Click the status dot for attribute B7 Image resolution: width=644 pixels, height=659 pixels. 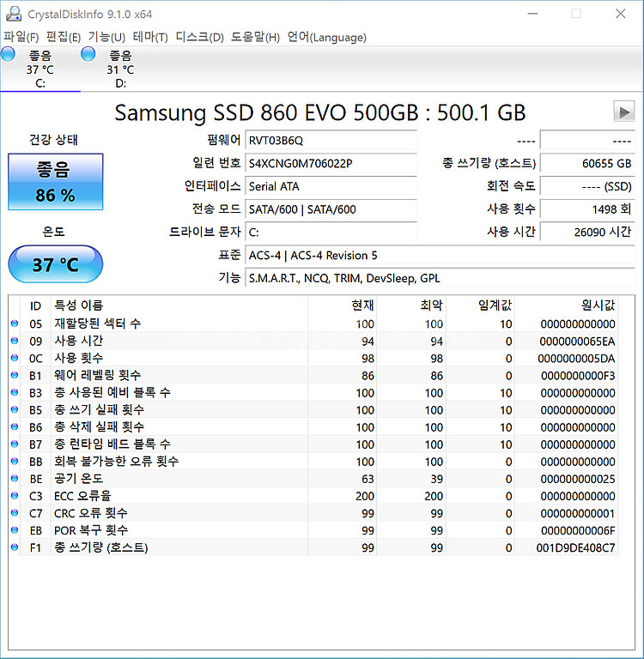(15, 444)
